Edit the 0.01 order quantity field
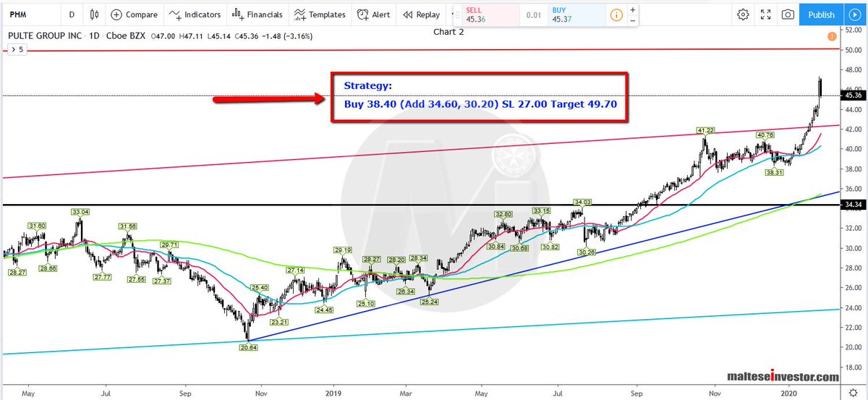This screenshot has width=868, height=400. tap(533, 14)
